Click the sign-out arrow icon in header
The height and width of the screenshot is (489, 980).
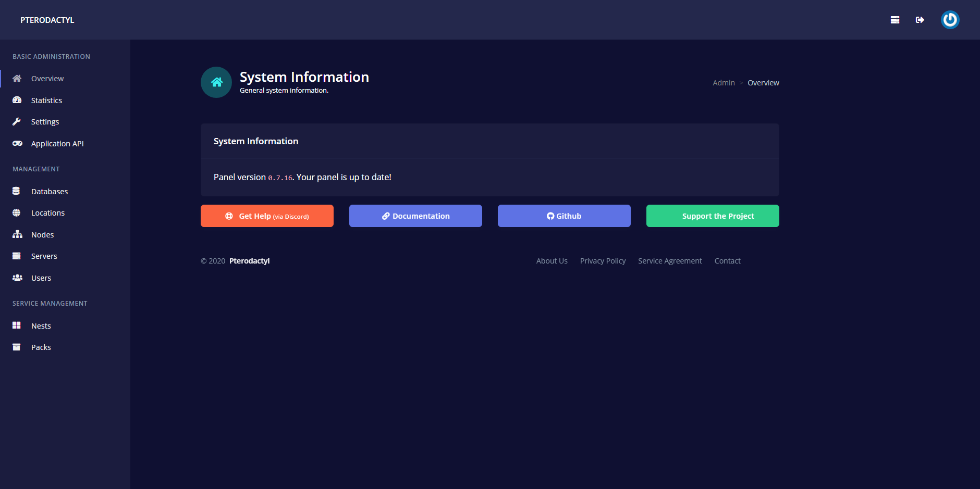(920, 20)
